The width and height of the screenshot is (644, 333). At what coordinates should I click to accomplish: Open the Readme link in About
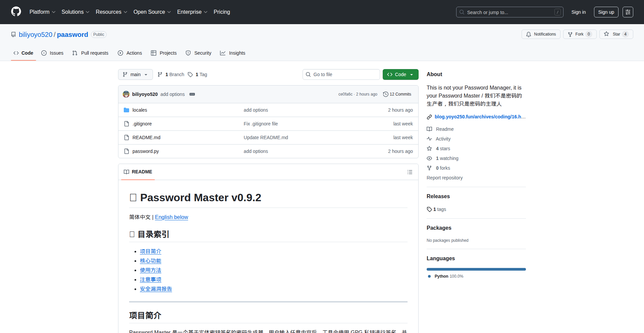pyautogui.click(x=440, y=129)
